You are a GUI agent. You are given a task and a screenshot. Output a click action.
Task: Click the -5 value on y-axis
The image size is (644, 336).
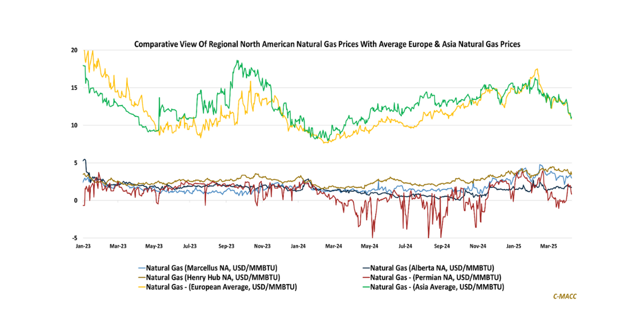click(x=75, y=238)
